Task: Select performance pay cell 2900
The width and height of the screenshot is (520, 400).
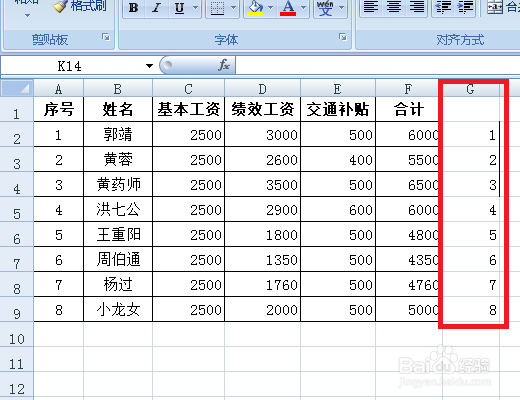Action: coord(263,209)
